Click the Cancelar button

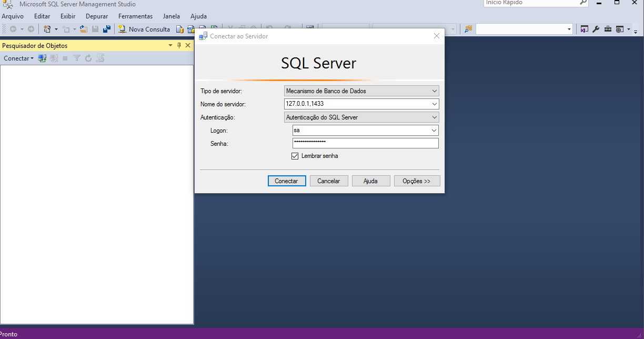tap(329, 181)
